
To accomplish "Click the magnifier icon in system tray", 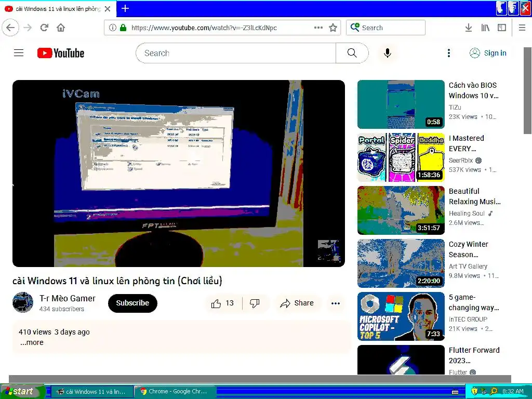I will point(494,391).
